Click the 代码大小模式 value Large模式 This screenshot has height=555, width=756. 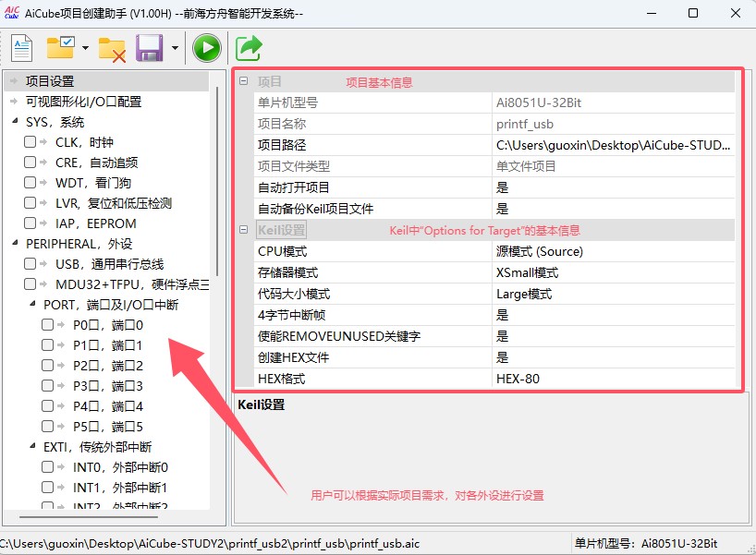coord(614,294)
